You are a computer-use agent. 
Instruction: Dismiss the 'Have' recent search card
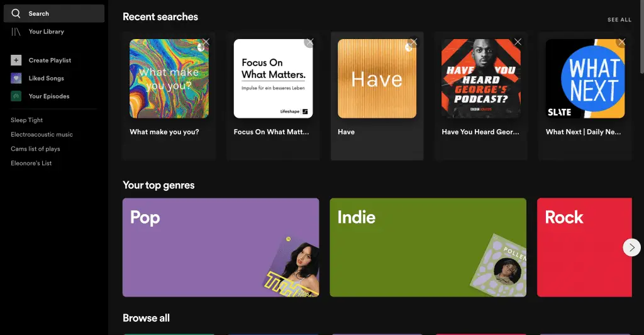[414, 42]
